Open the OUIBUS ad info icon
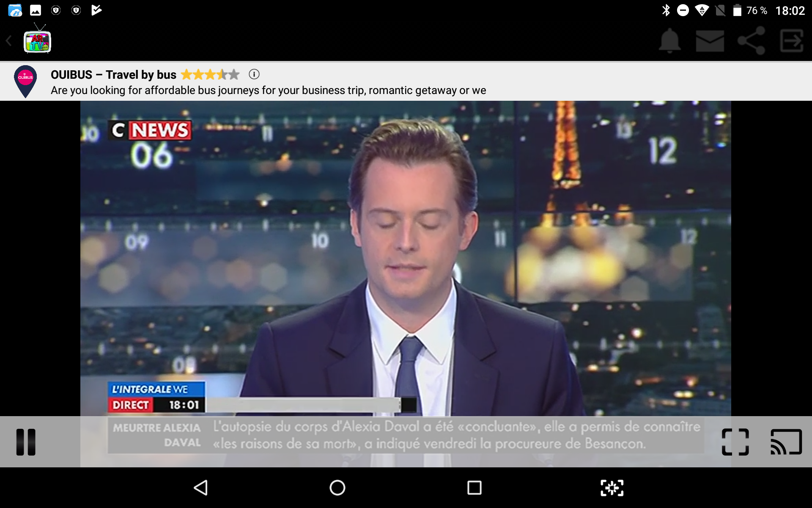Viewport: 812px width, 508px height. point(254,75)
